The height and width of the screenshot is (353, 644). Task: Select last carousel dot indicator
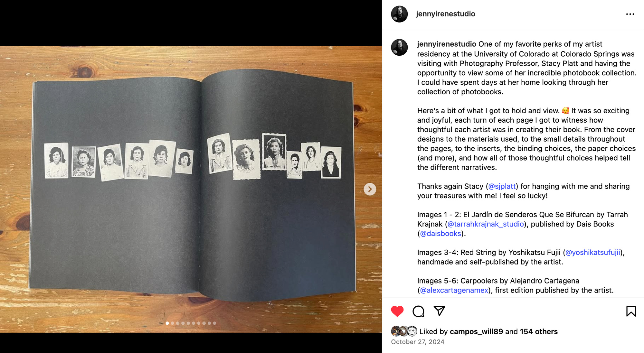(214, 323)
